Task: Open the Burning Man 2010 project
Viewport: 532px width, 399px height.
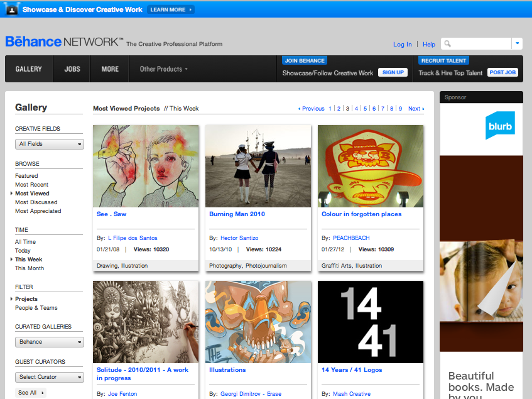Action: [x=237, y=214]
